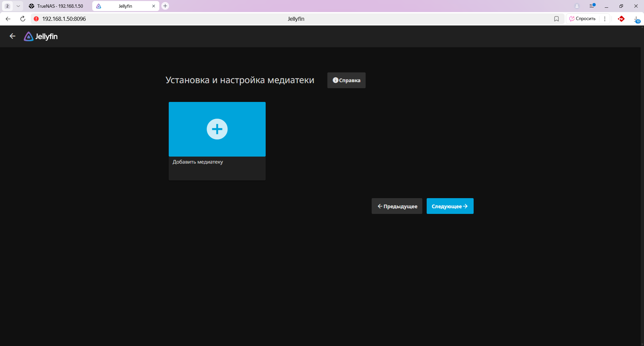Open the three-dot menu beside Спросить
The width and height of the screenshot is (644, 346).
click(x=605, y=19)
